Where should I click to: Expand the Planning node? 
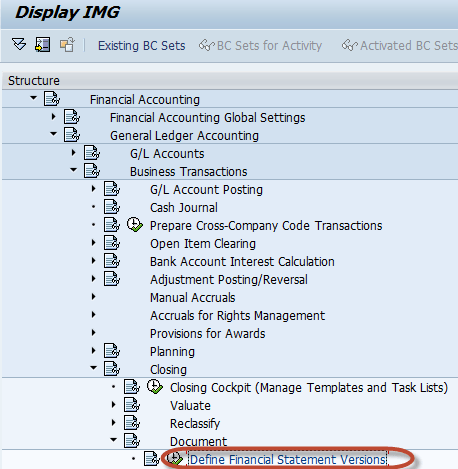pos(94,351)
